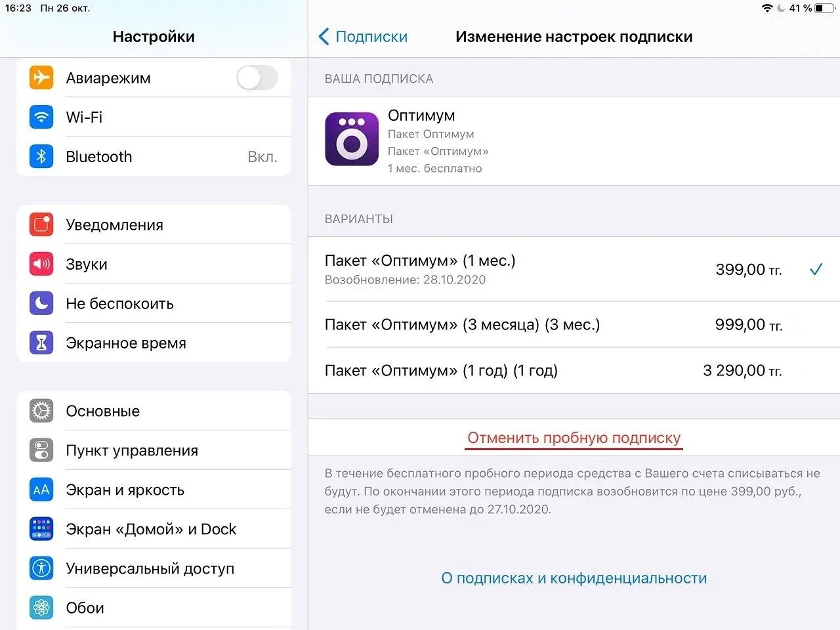Toggle the Авиарежим switch
The image size is (840, 630).
pyautogui.click(x=257, y=77)
